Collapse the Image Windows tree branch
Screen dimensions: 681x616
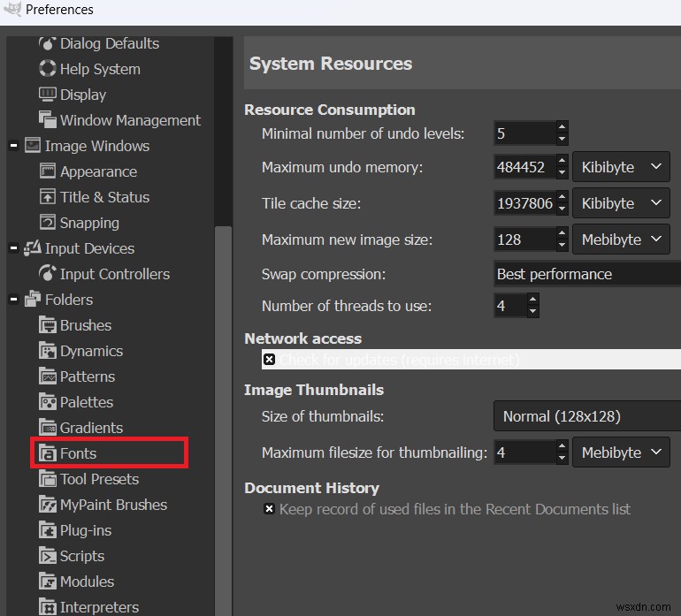click(13, 146)
